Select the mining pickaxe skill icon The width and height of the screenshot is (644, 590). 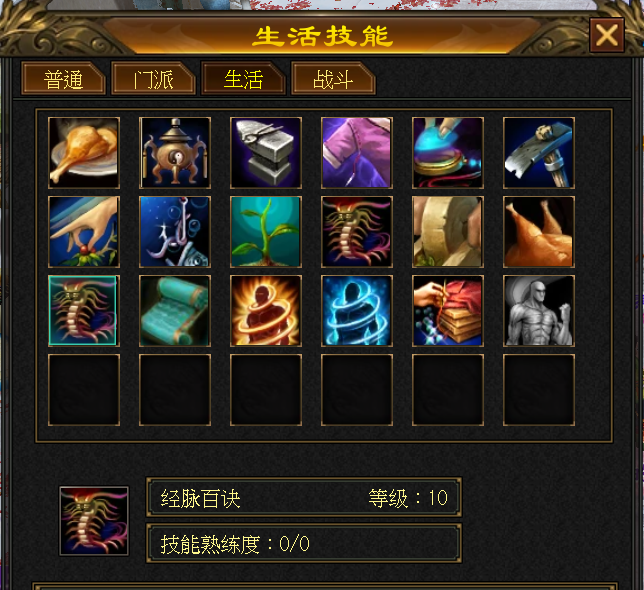point(539,153)
